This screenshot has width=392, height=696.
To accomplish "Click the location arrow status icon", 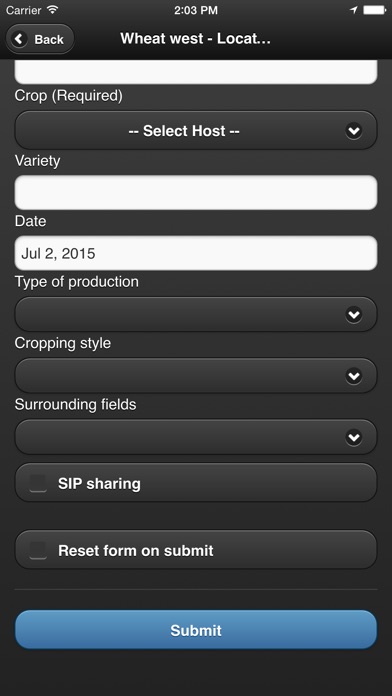I will [x=354, y=10].
